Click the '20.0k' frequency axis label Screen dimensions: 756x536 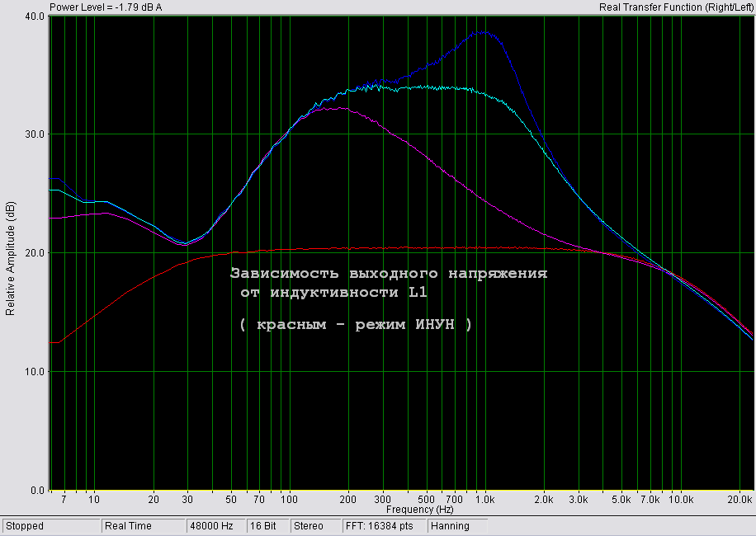(x=739, y=500)
